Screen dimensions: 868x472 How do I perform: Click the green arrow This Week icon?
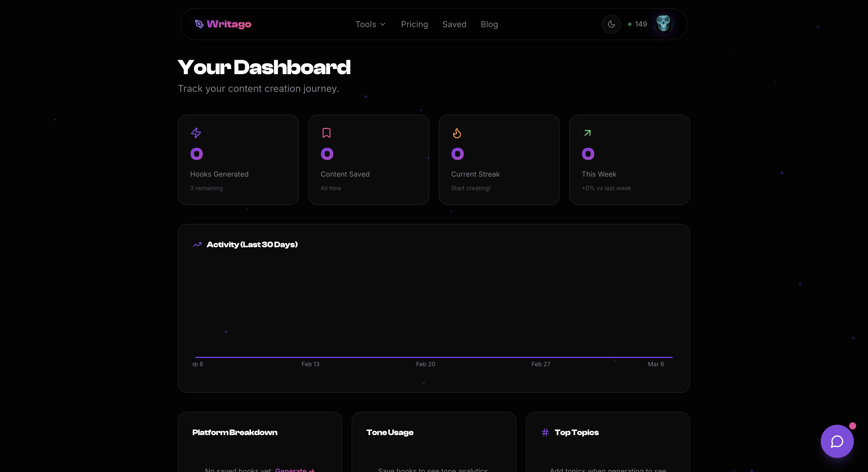click(x=587, y=133)
